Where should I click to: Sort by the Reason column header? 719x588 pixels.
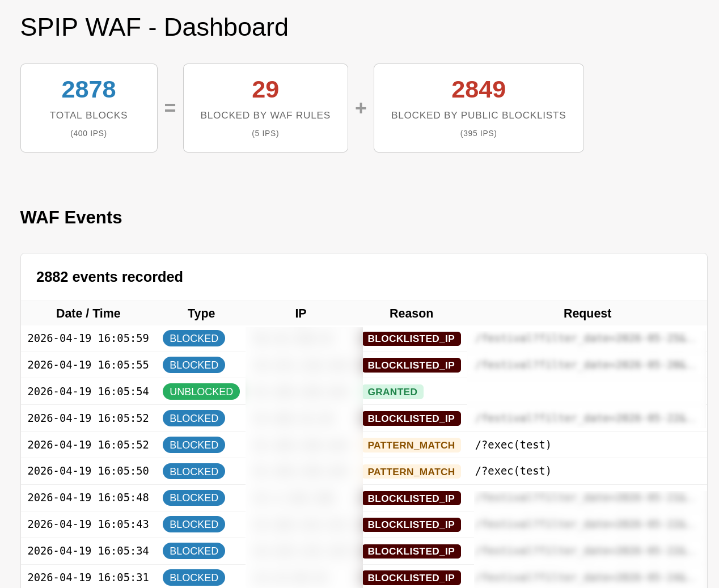[411, 314]
